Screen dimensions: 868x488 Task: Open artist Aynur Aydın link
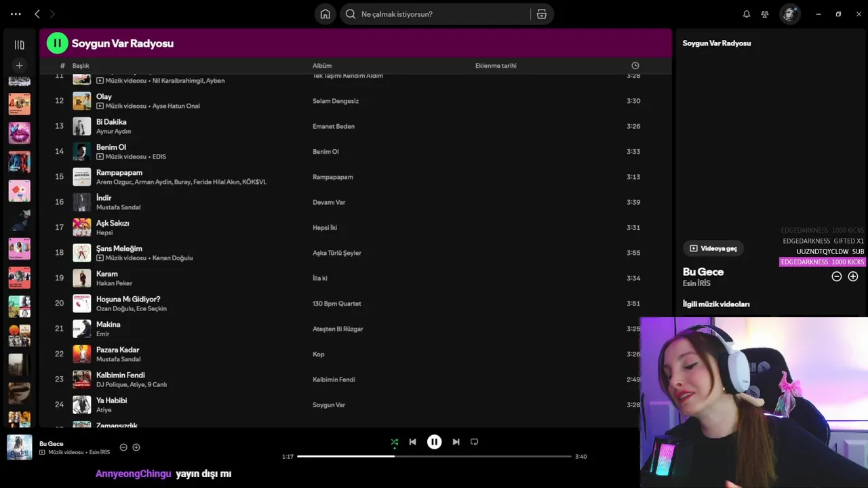click(x=113, y=131)
